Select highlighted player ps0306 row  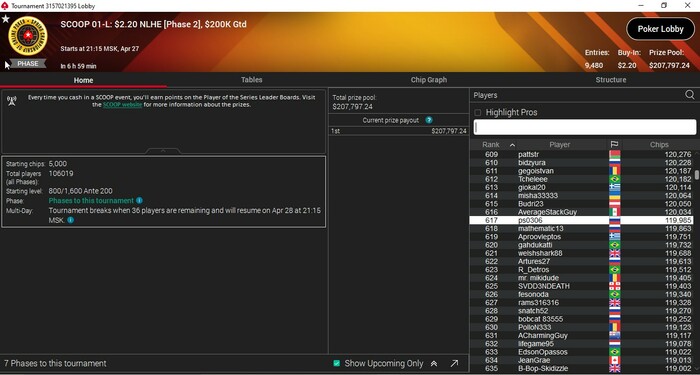pyautogui.click(x=581, y=220)
